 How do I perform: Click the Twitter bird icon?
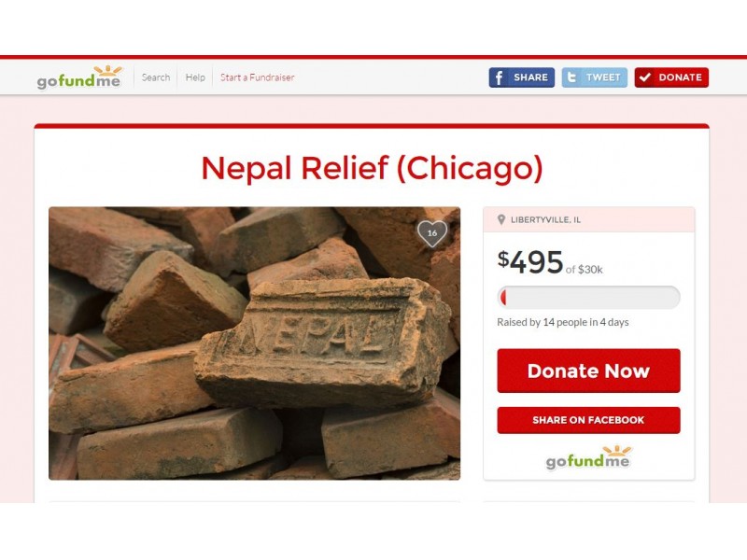coord(571,77)
